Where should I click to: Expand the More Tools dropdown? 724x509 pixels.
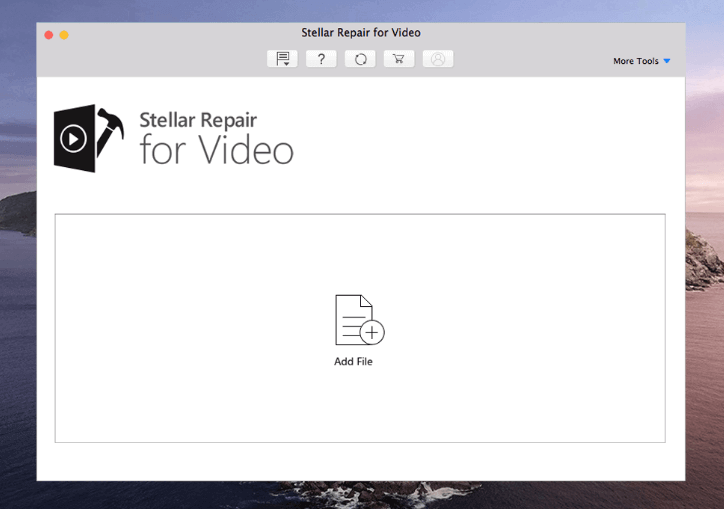(641, 61)
